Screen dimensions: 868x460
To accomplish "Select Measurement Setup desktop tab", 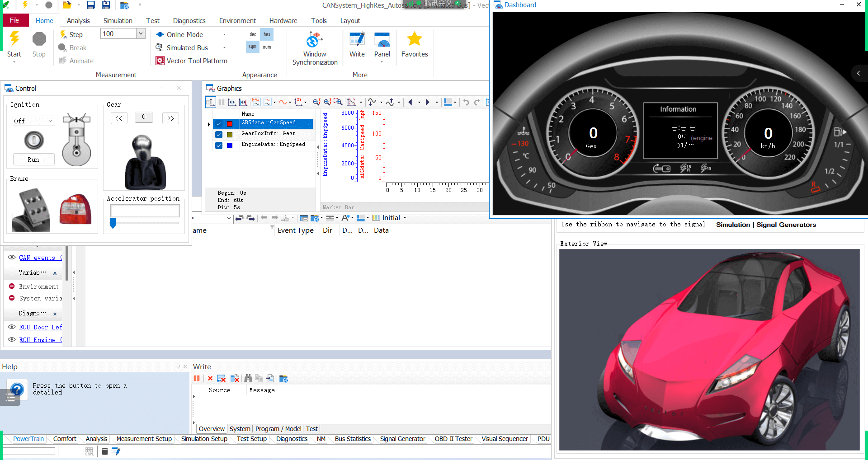I will click(144, 439).
